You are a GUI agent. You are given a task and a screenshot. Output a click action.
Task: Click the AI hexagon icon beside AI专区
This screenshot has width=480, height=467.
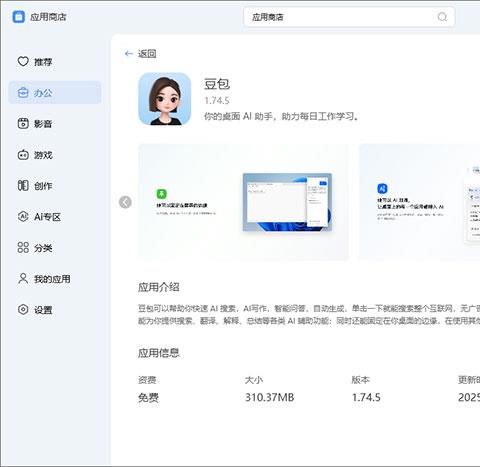click(x=23, y=216)
